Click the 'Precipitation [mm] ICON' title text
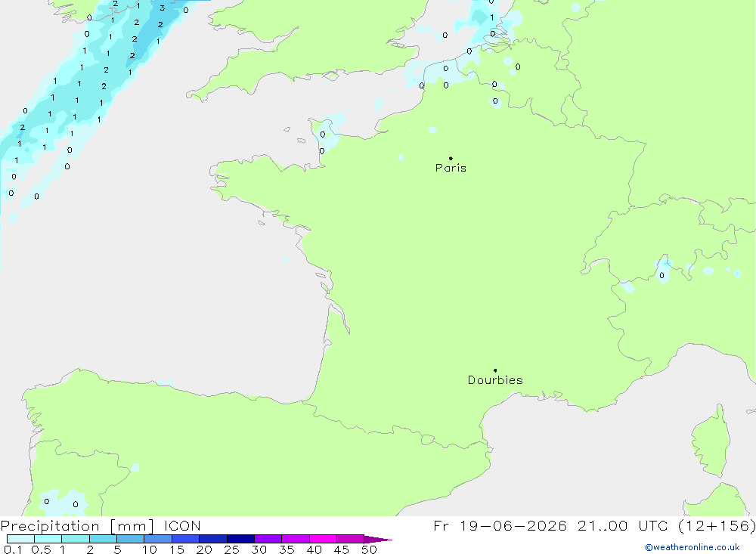The height and width of the screenshot is (554, 756). (x=101, y=525)
